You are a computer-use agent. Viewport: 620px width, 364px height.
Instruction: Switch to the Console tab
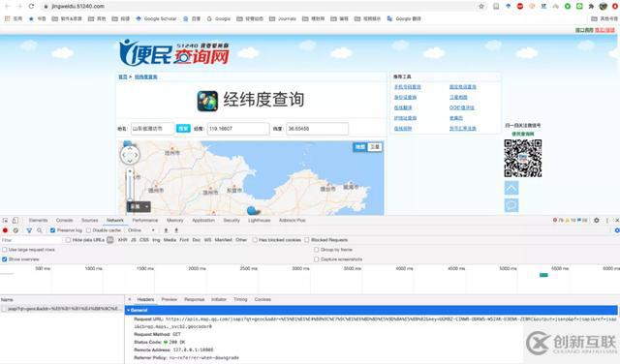coord(65,220)
